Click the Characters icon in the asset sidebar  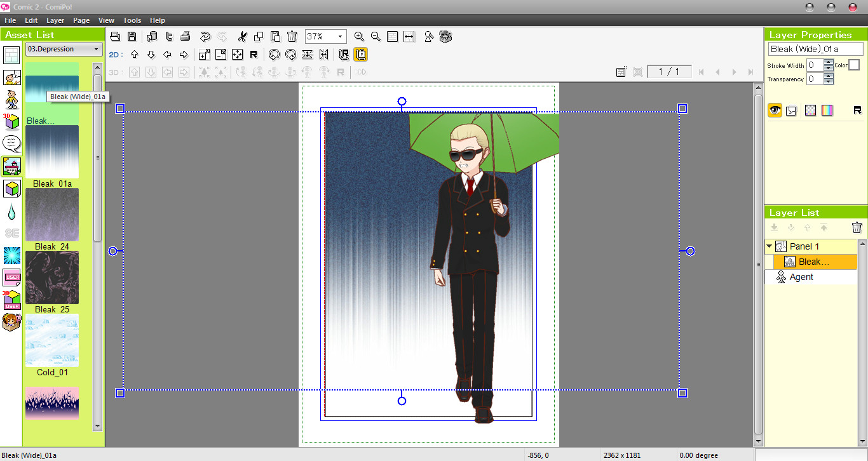[x=11, y=98]
